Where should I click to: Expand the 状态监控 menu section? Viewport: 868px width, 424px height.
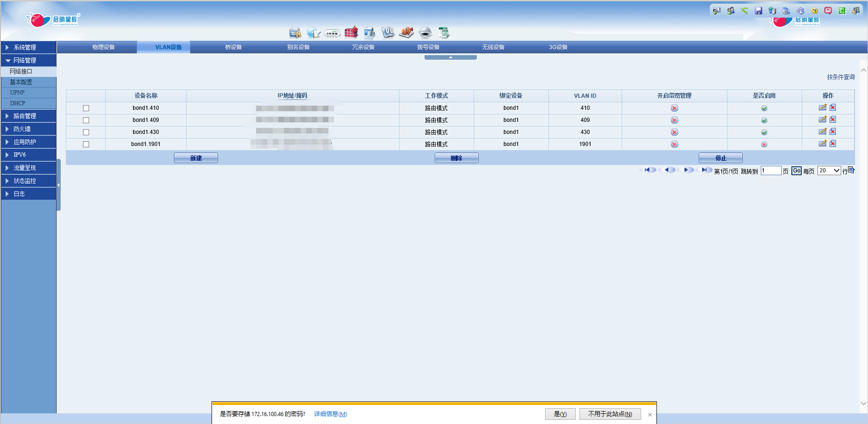coord(29,181)
